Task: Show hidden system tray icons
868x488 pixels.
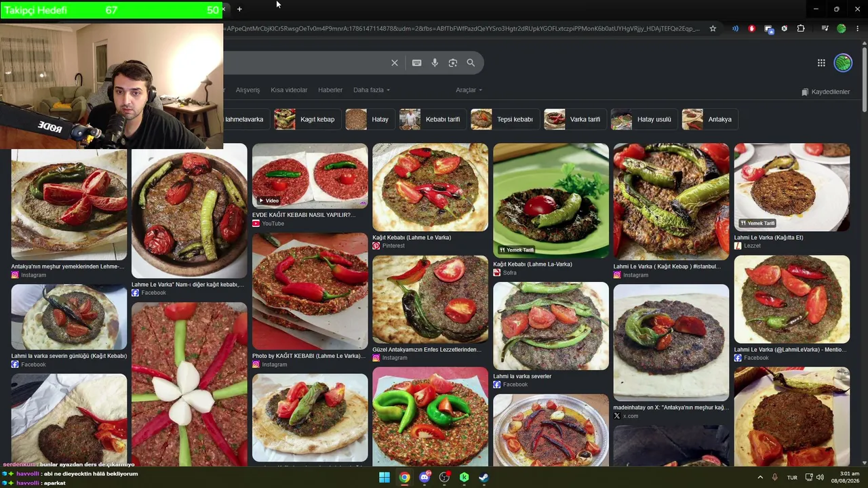Action: click(760, 477)
